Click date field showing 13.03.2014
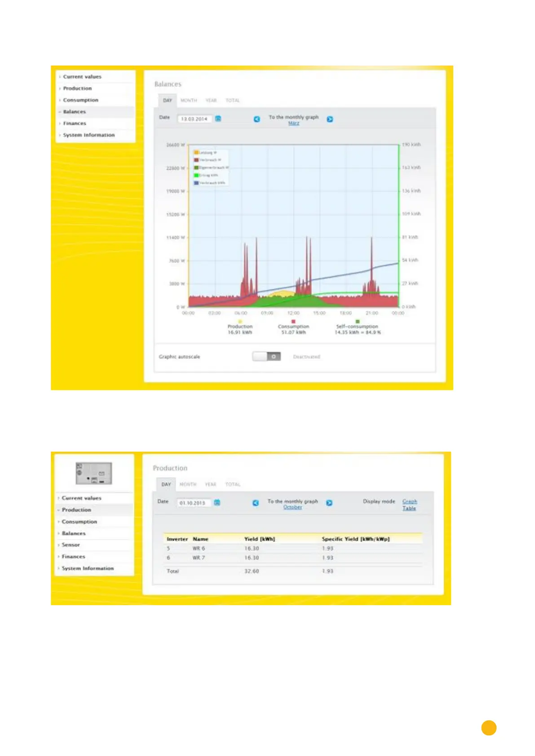The width and height of the screenshot is (535, 756). point(195,119)
